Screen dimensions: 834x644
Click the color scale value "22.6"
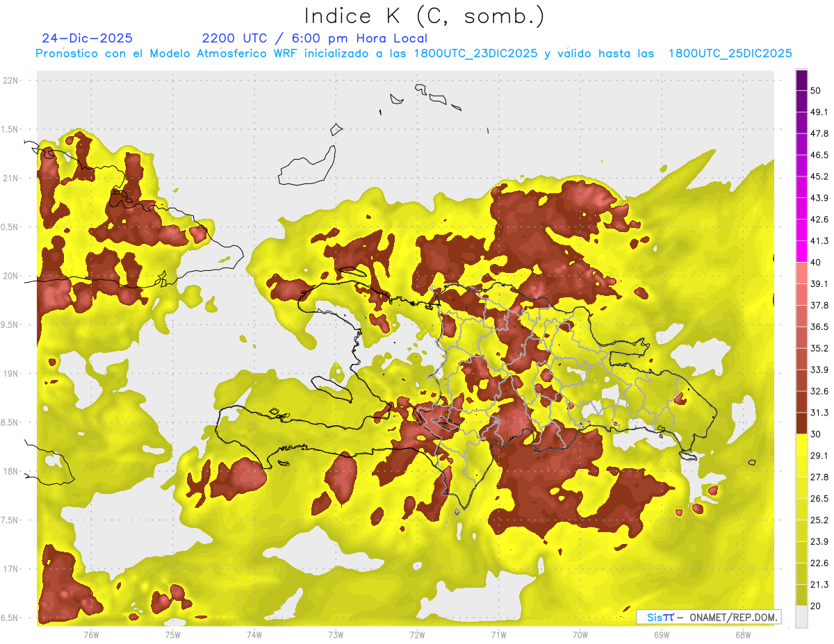pyautogui.click(x=819, y=563)
